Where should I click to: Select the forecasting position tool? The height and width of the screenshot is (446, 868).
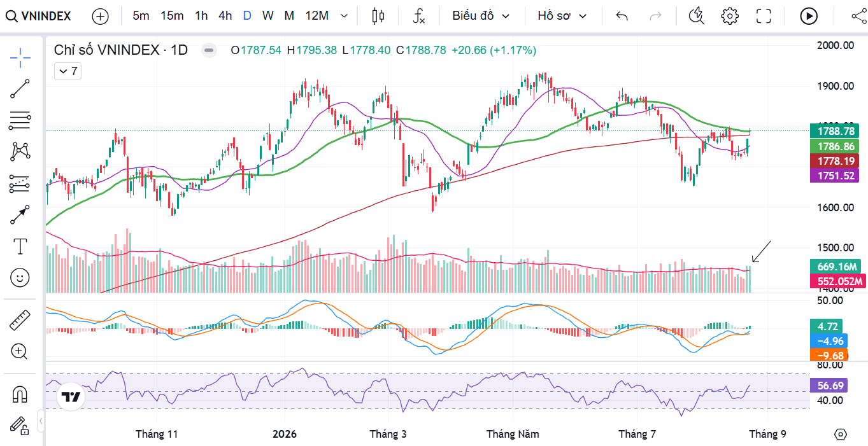point(20,183)
